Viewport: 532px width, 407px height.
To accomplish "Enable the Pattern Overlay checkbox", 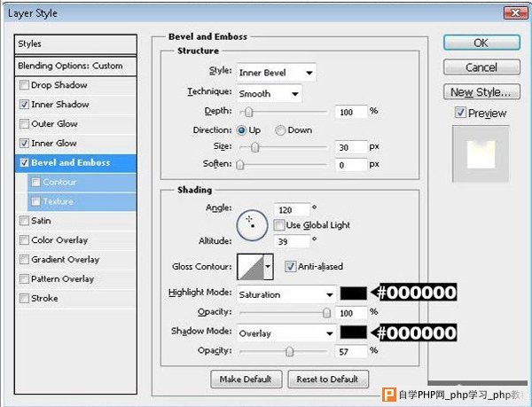I will click(x=24, y=278).
